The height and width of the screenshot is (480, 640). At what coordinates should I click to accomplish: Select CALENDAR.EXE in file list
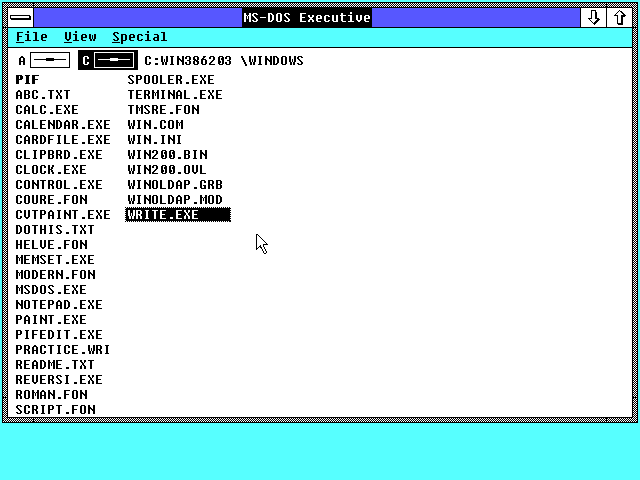[x=63, y=124]
